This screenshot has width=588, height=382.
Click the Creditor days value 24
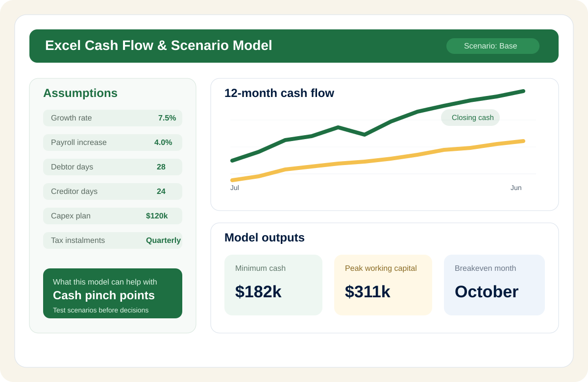(161, 191)
